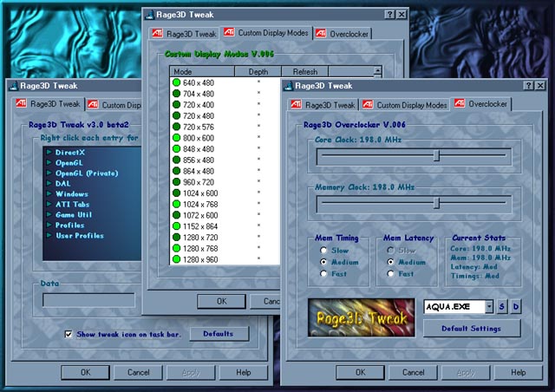Click the Refresh column header

coord(304,71)
